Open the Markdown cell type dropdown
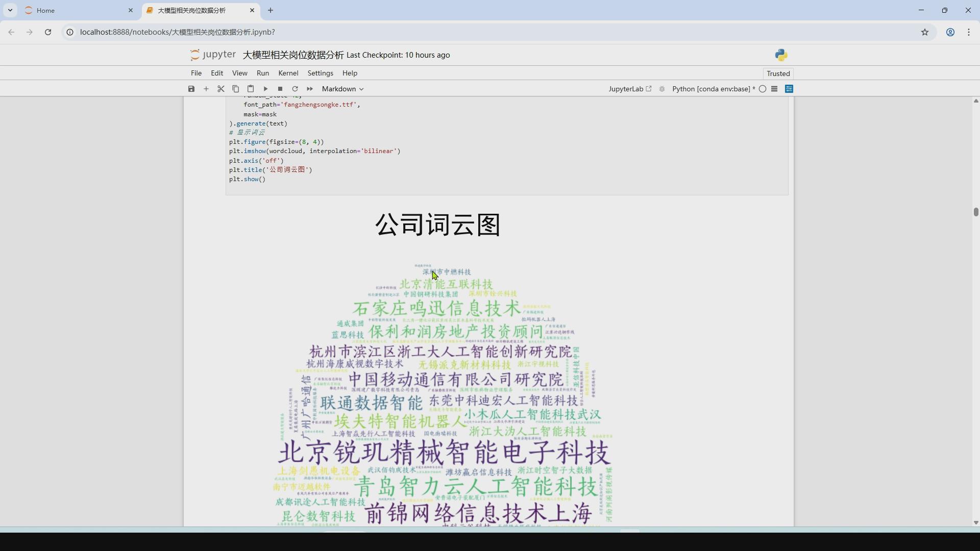The image size is (980, 551). (342, 89)
